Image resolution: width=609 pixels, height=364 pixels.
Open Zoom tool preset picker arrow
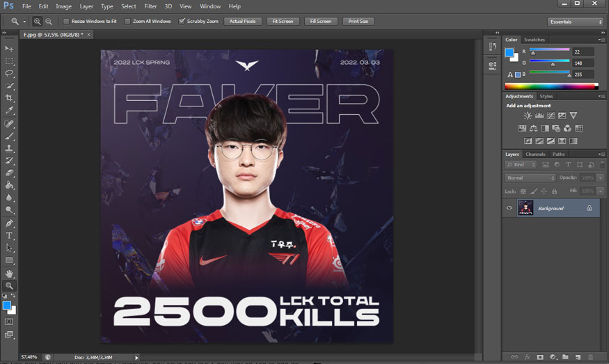point(24,22)
